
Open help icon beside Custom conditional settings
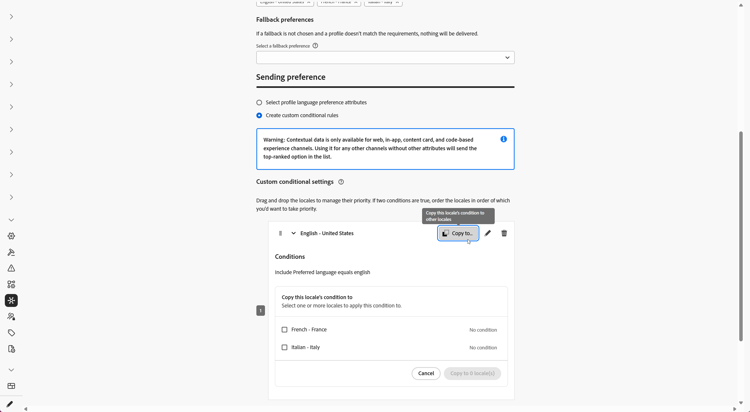(x=341, y=182)
